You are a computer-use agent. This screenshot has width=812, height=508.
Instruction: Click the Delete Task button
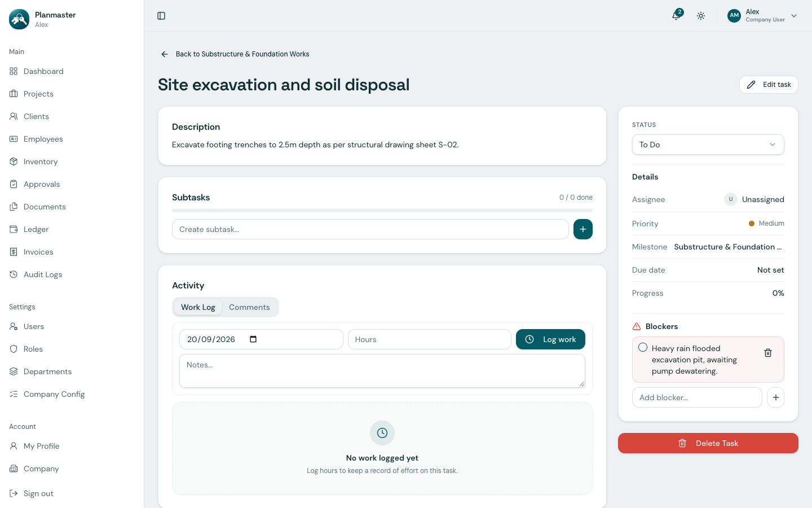tap(708, 443)
